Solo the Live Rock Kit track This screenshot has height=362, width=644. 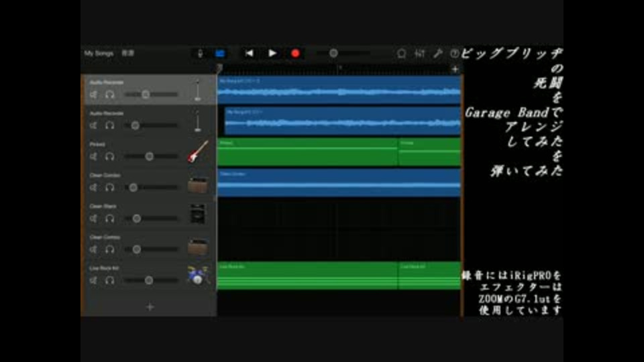109,280
